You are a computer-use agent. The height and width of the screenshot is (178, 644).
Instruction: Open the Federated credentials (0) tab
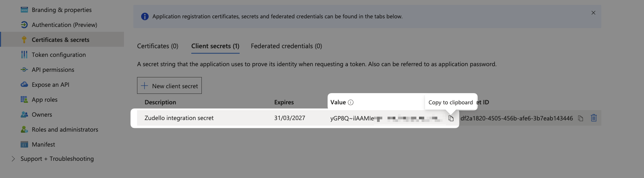(286, 46)
